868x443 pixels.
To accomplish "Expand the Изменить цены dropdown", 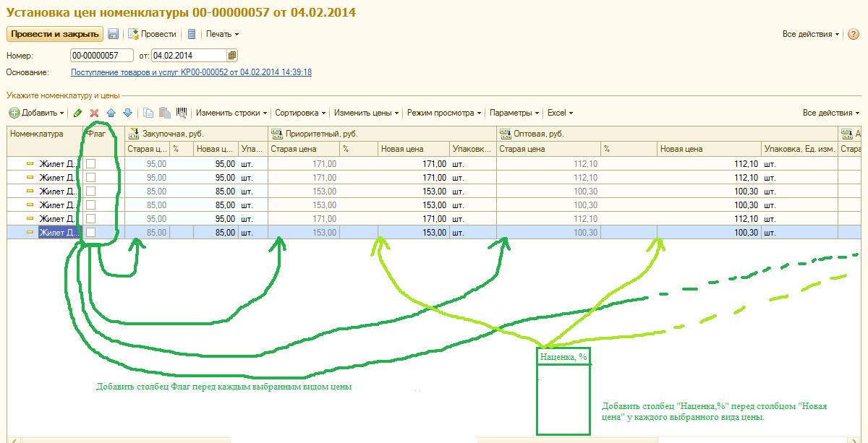I will coord(366,113).
